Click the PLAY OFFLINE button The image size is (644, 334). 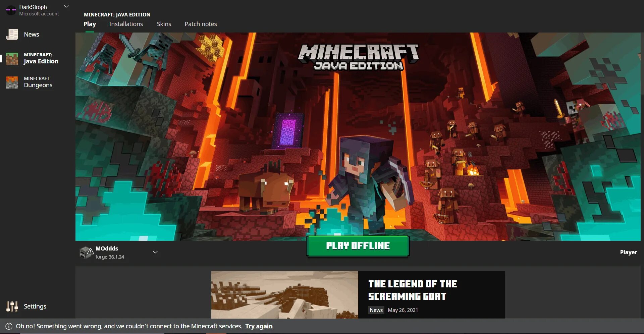click(358, 246)
